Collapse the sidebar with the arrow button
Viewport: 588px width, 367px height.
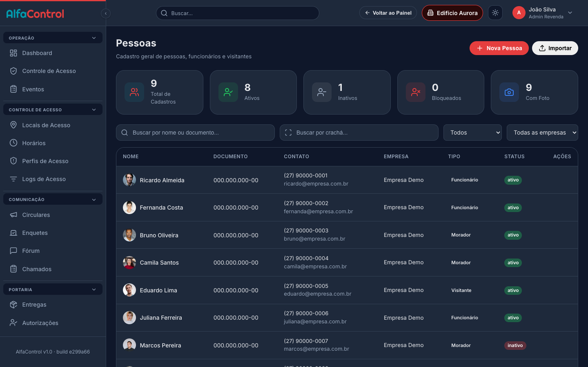coord(106,13)
